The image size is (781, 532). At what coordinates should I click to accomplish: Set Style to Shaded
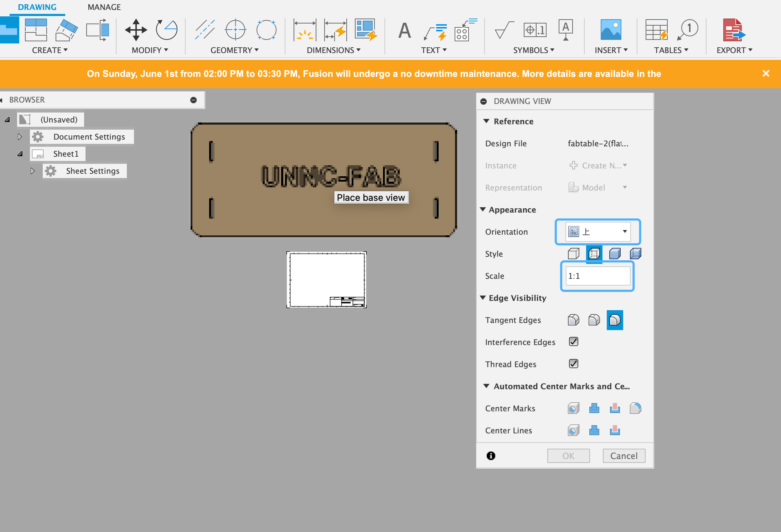tap(615, 254)
